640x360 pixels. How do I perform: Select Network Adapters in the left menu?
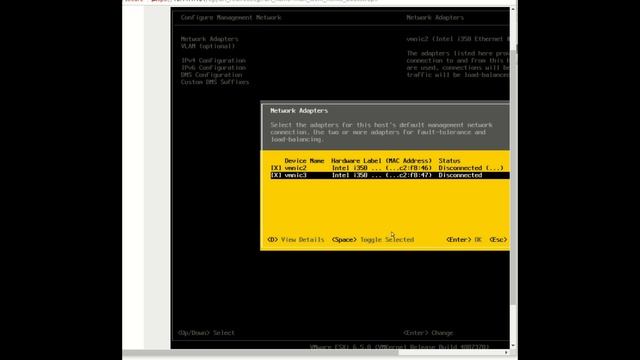click(x=209, y=39)
